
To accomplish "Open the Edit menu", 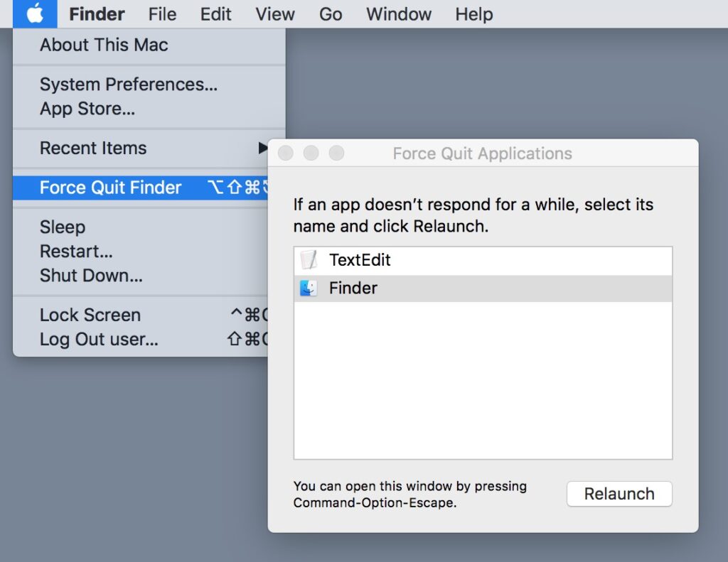I will tap(215, 13).
